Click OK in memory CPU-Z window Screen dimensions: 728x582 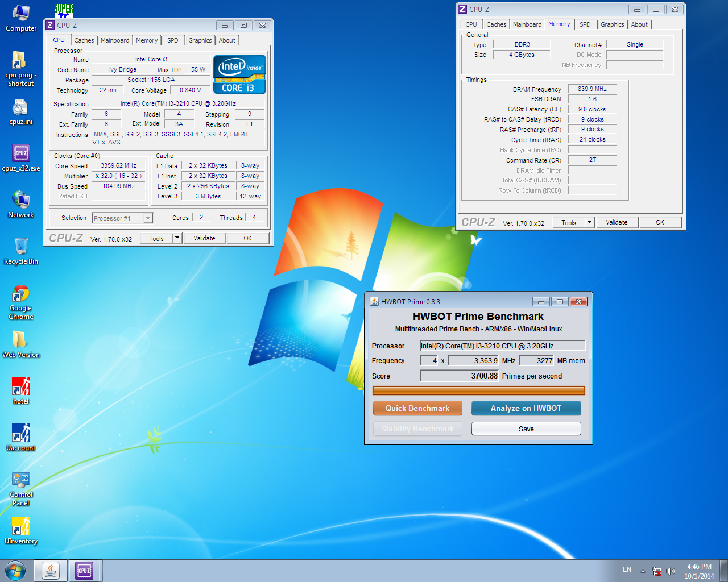(660, 222)
